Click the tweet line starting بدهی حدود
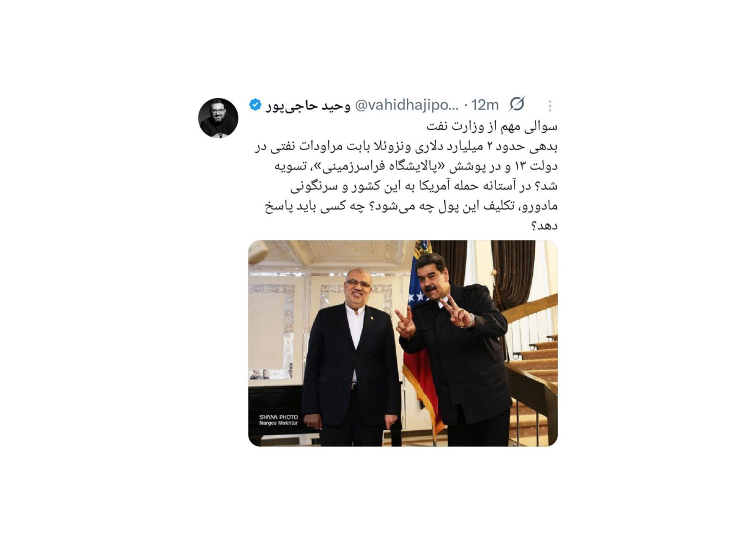Image resolution: width=756 pixels, height=546 pixels. (x=406, y=146)
